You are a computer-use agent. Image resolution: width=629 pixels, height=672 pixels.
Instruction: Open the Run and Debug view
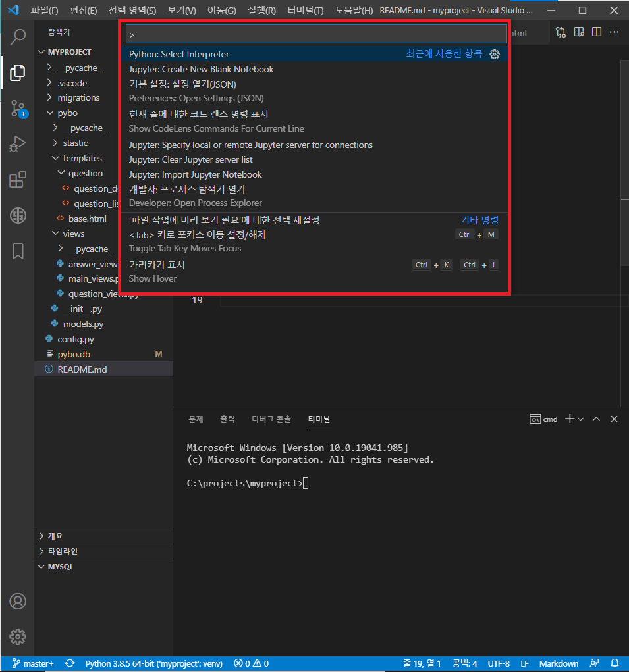(x=18, y=144)
